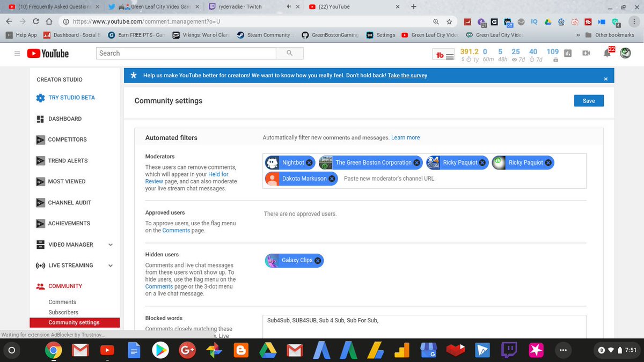
Task: Dismiss the survey banner
Action: point(606,79)
